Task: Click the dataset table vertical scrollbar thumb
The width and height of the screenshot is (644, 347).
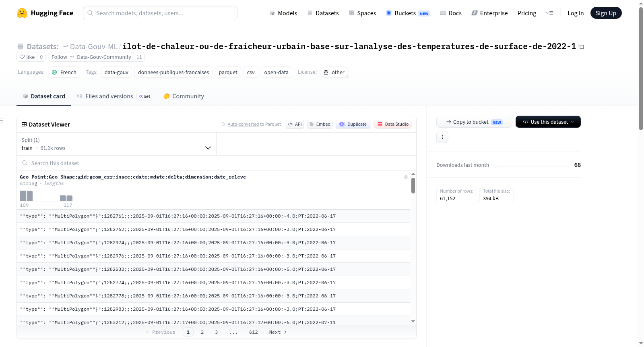Action: coord(413,185)
